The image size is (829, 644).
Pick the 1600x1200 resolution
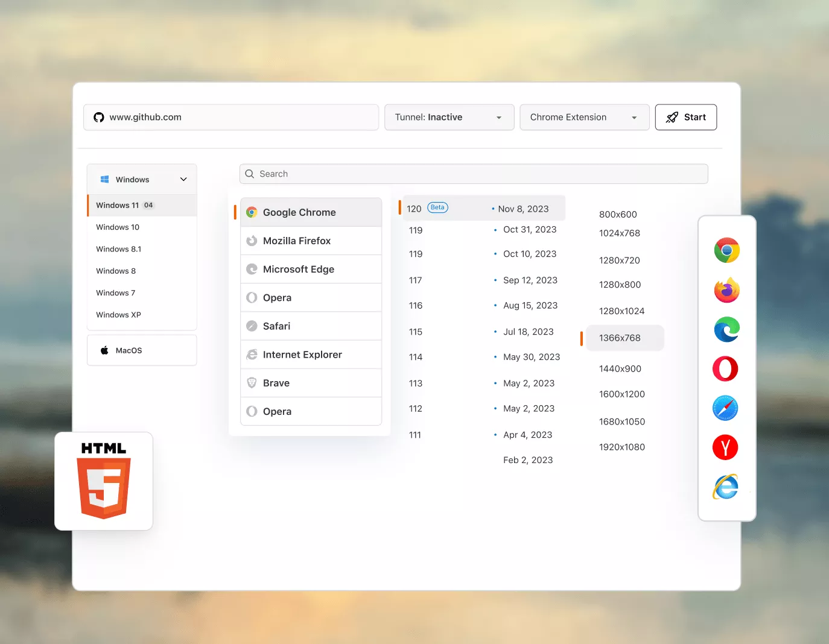pos(622,394)
